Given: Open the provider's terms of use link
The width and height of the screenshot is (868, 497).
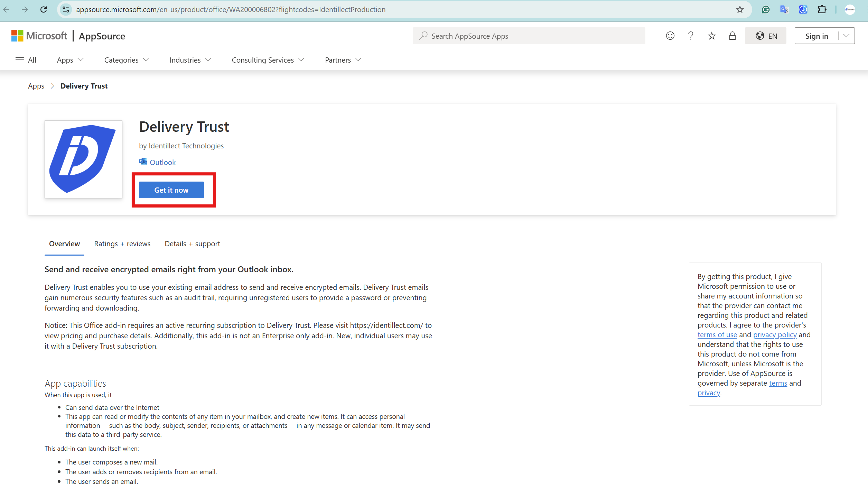Looking at the screenshot, I should [x=717, y=334].
